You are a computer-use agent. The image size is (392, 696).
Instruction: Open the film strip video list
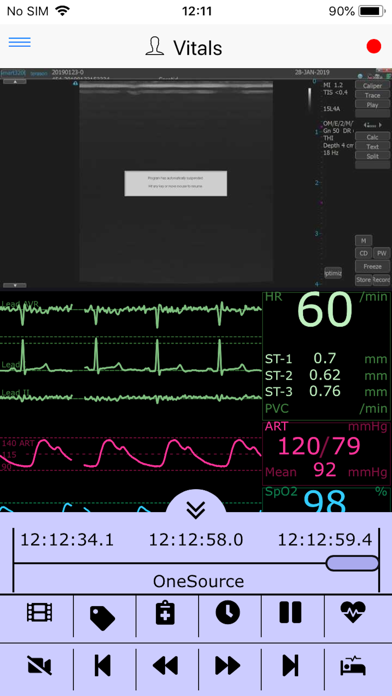pos(40,613)
